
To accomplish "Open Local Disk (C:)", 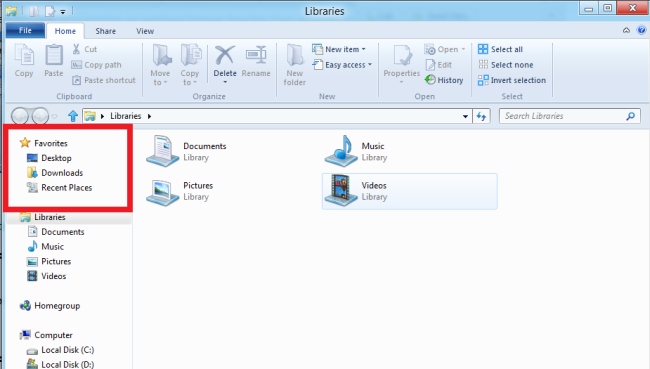I will (61, 350).
